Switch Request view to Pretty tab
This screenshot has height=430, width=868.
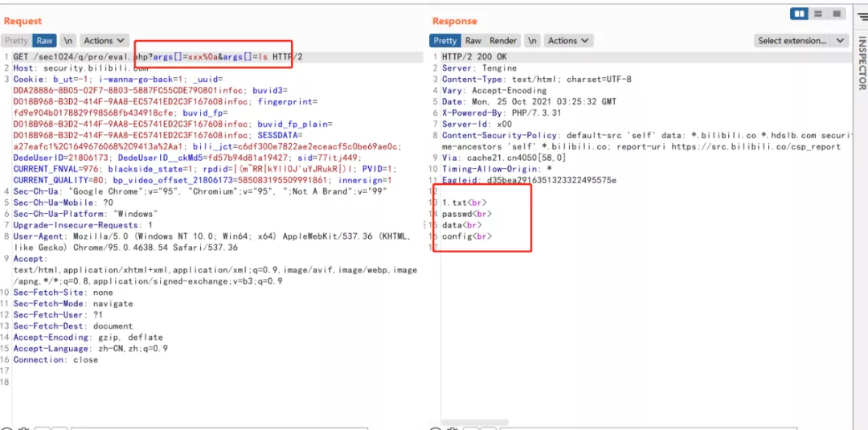tap(17, 40)
